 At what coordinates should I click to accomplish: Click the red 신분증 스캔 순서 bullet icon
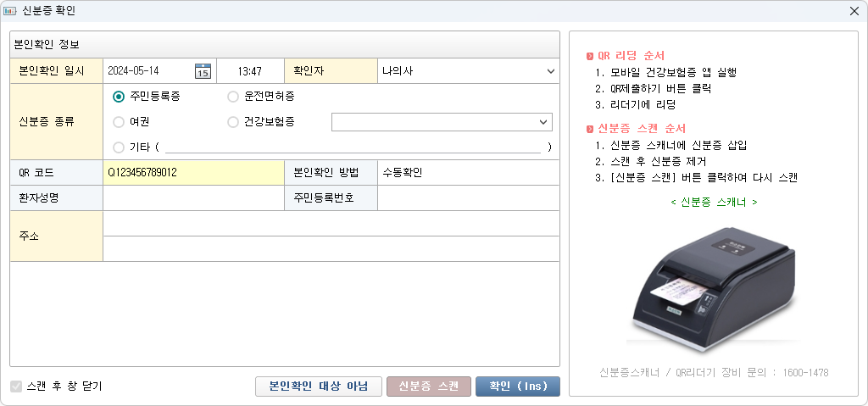(x=590, y=130)
